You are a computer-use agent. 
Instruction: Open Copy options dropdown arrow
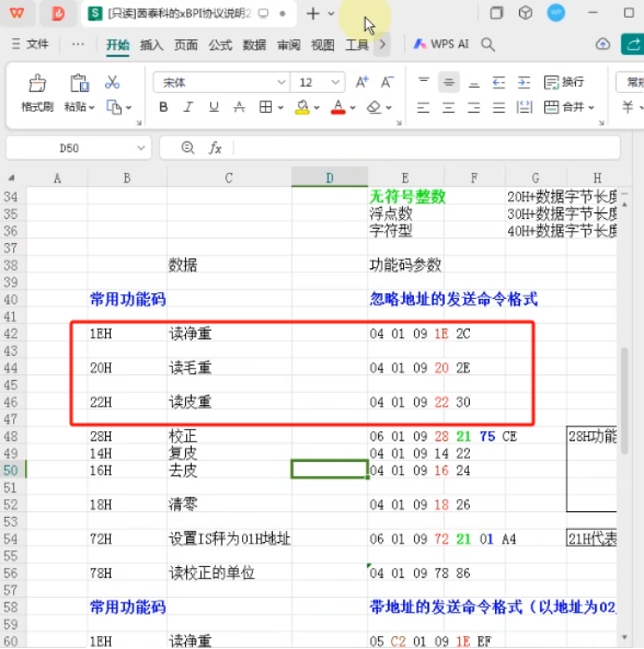click(x=128, y=108)
